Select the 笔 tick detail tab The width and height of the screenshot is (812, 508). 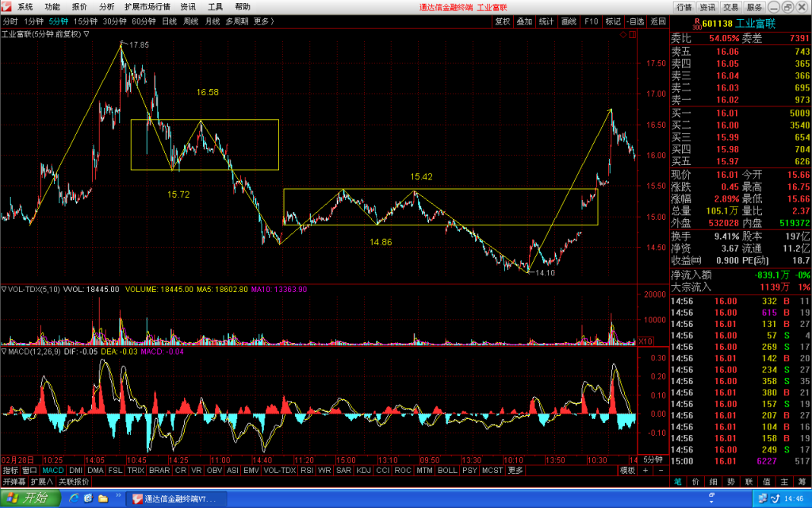pos(678,482)
